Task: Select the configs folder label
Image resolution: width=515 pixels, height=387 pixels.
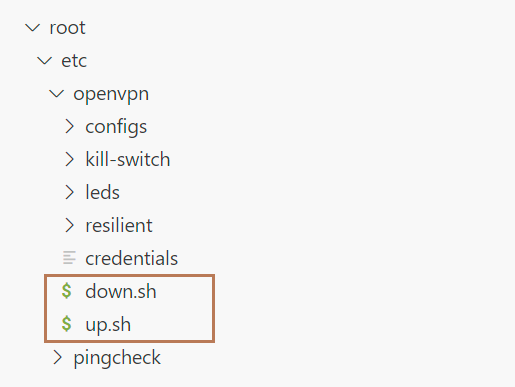Action: [x=116, y=127]
